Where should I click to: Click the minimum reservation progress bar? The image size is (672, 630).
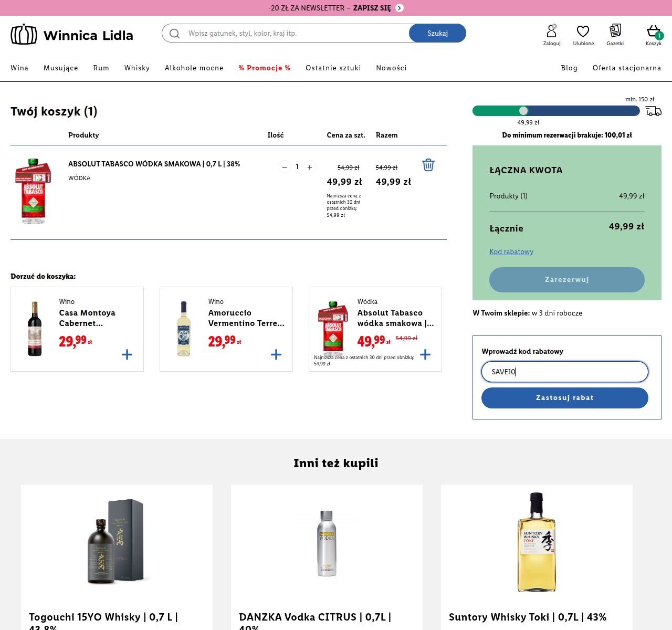(556, 111)
